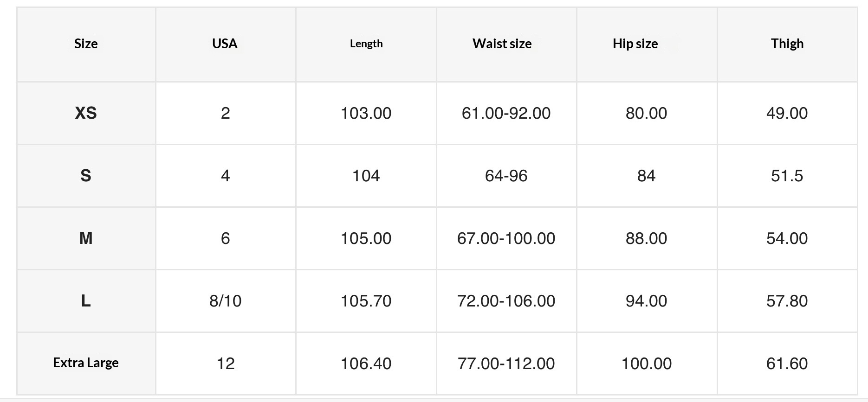The height and width of the screenshot is (402, 868).
Task: Click the 106.40 length cell
Action: (366, 364)
